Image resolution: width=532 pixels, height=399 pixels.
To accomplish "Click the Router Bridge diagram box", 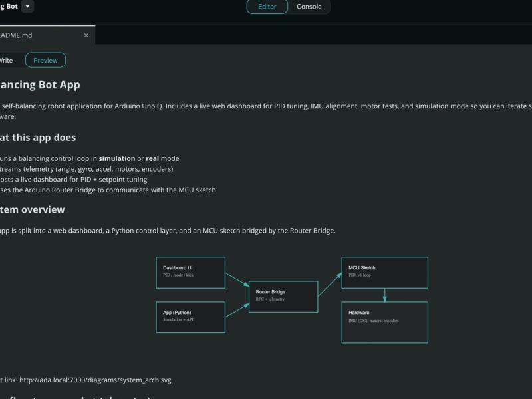I will point(283,297).
